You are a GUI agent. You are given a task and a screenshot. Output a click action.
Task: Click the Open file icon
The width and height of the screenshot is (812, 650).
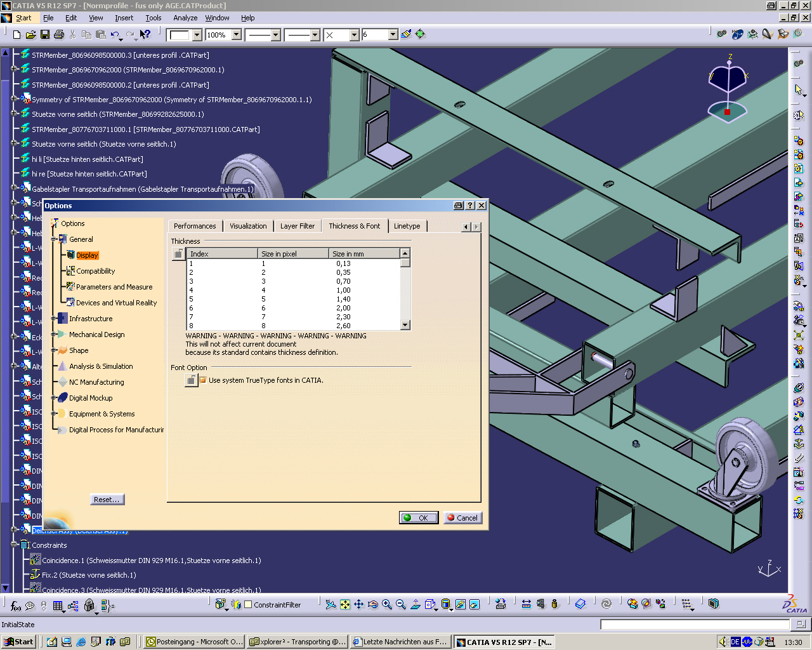30,34
